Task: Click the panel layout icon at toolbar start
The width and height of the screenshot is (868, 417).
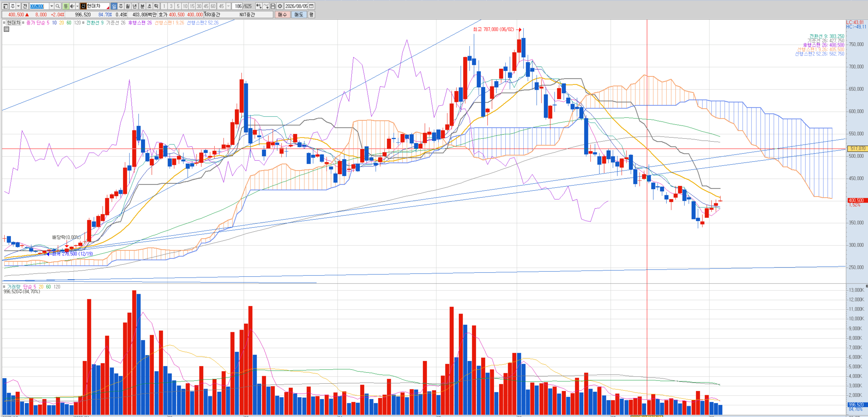Action: coord(5,6)
